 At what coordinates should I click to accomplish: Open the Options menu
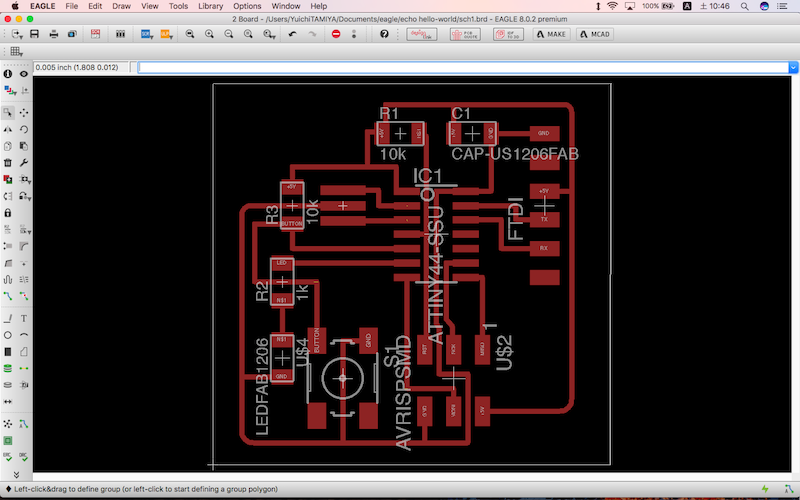[247, 6]
